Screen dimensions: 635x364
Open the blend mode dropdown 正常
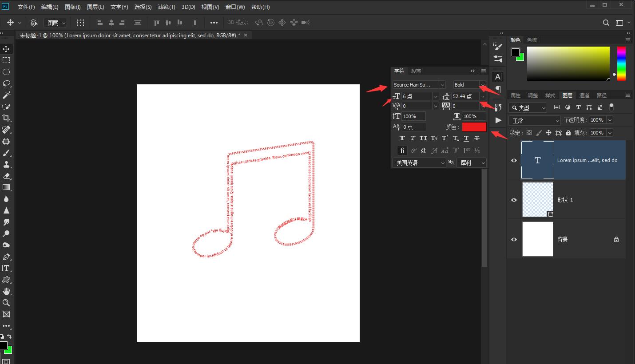pyautogui.click(x=535, y=120)
